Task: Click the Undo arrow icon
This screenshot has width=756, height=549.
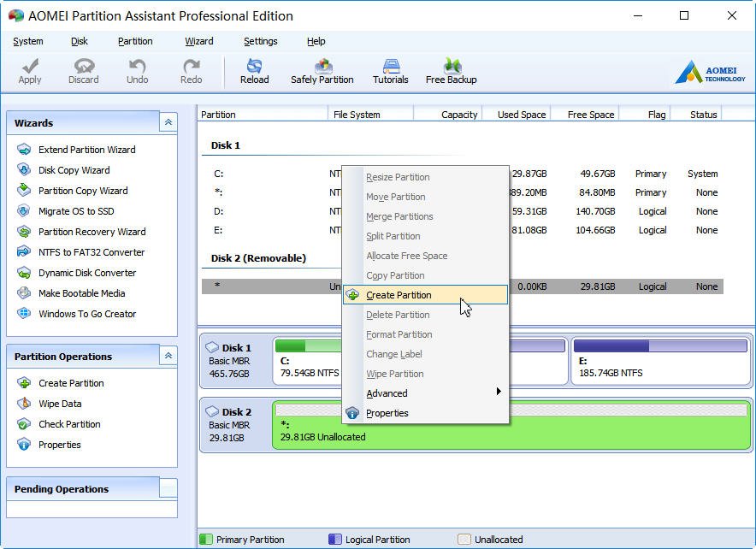Action: pos(138,66)
